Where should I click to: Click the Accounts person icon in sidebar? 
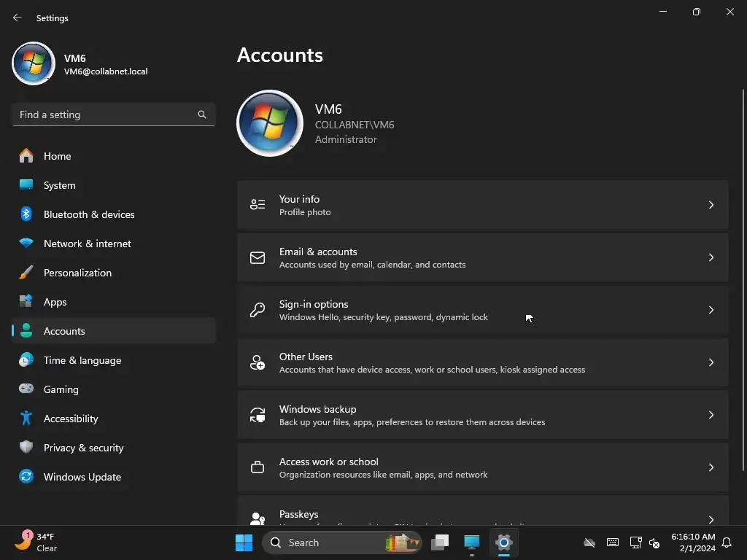coord(26,330)
